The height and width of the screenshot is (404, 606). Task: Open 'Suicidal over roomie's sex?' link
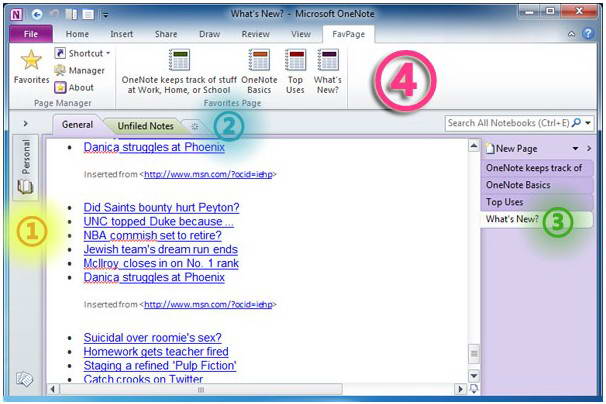[x=153, y=338]
